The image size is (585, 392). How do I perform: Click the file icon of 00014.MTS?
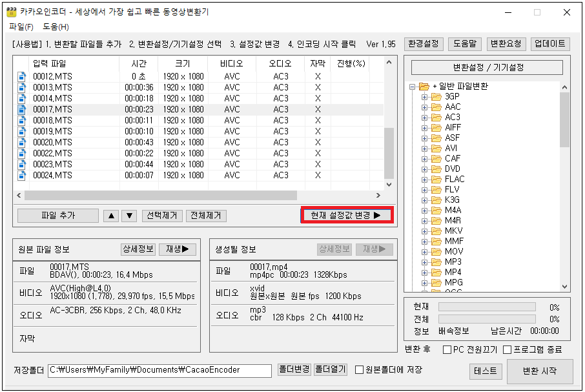[x=22, y=98]
